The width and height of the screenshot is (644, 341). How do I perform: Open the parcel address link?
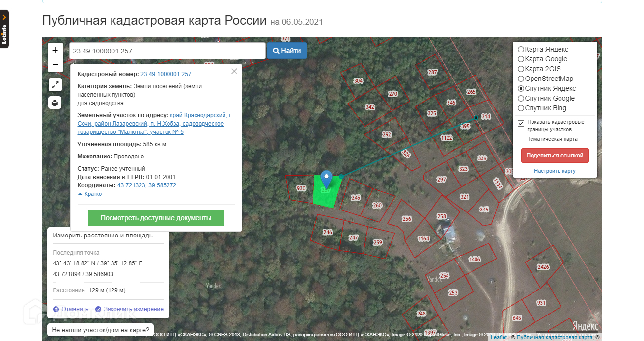154,124
